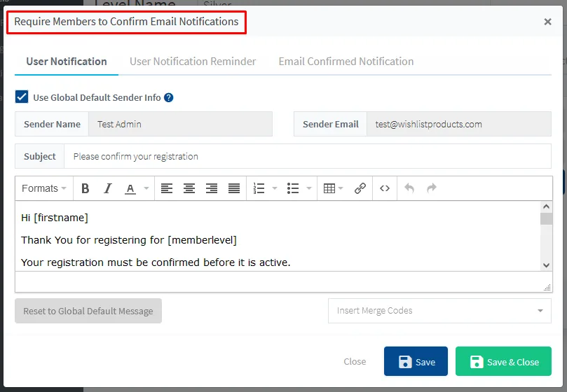Expand the Insert Merge Codes dropdown
This screenshot has width=567, height=392.
[439, 311]
